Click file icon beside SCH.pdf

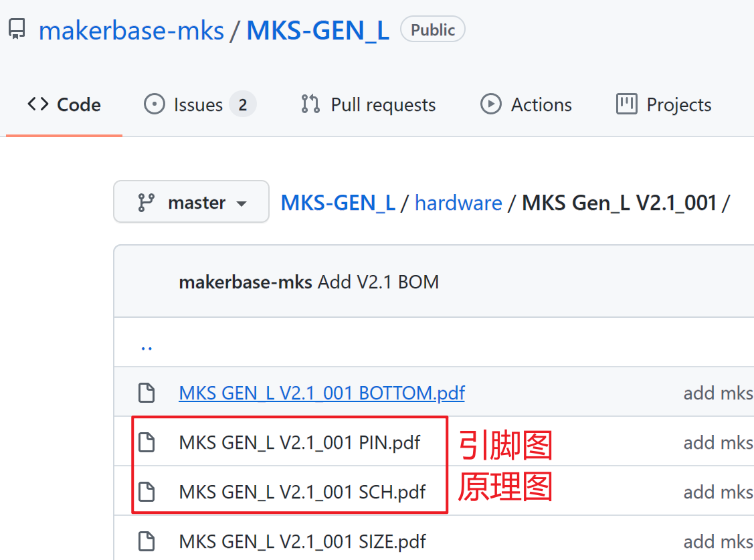147,492
